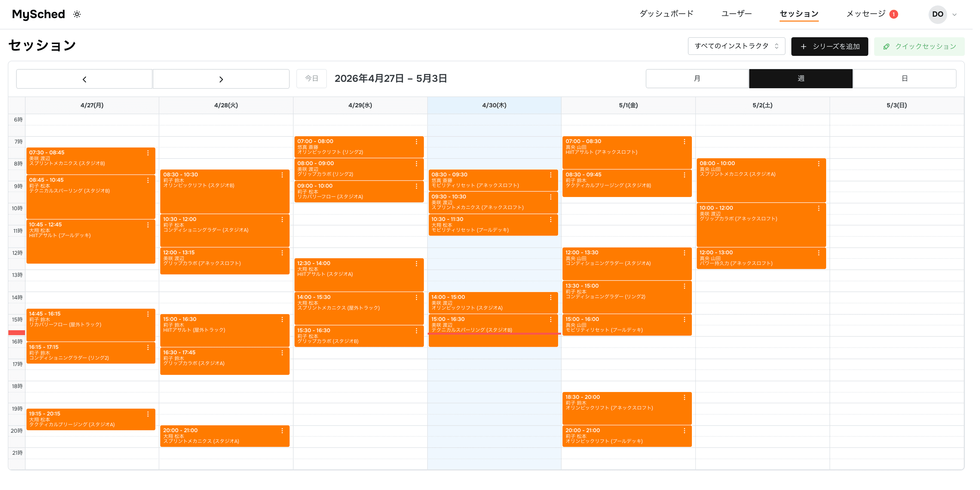Open menu for 14:45 リカバリーフロー session
Screen dimensions: 980x490
pos(148,314)
